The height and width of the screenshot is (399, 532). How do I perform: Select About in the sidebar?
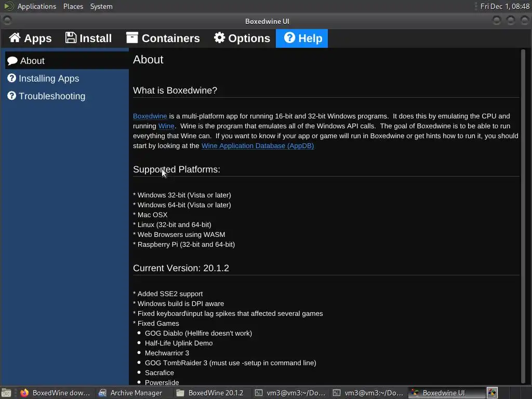[x=67, y=61]
